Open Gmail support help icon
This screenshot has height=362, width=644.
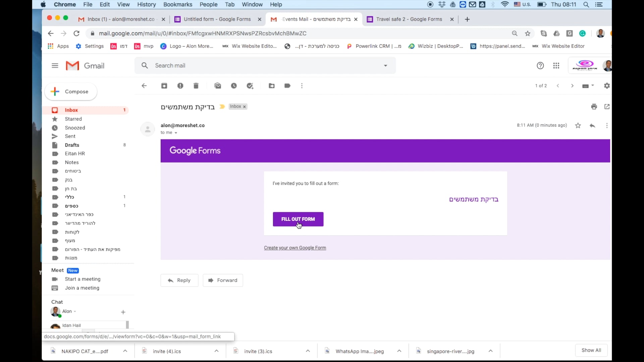[540, 66]
